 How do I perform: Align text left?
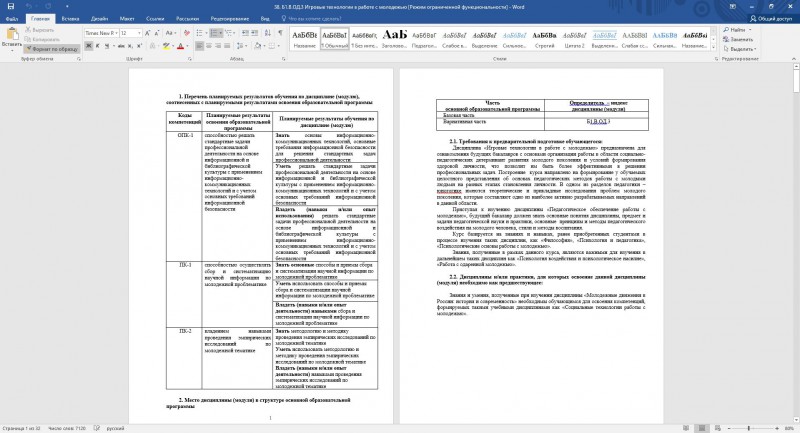pyautogui.click(x=199, y=46)
